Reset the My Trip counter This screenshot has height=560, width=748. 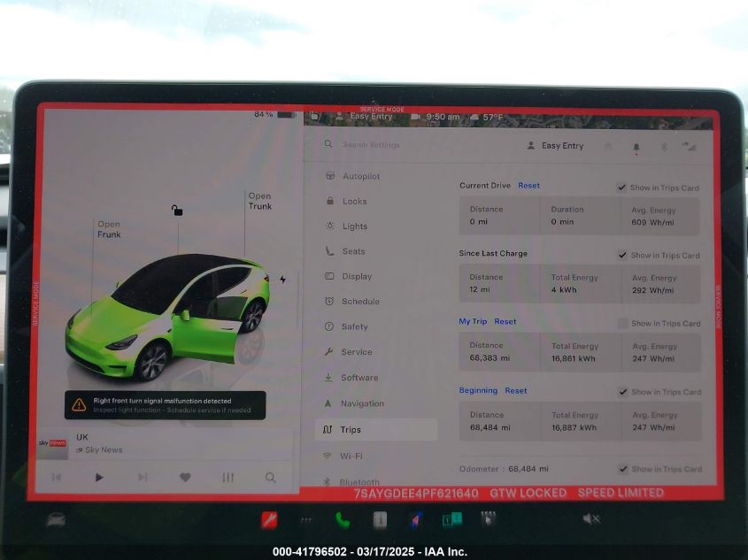pyautogui.click(x=505, y=322)
